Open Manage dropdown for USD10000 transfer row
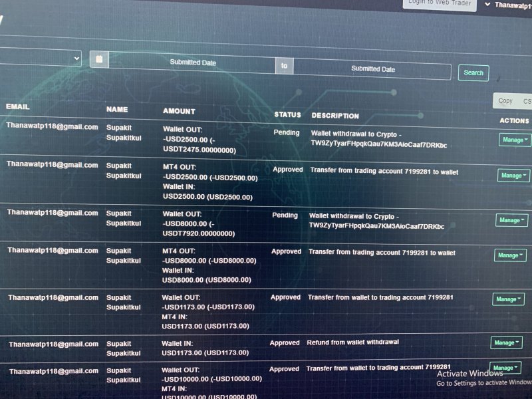532x399 pixels. (505, 368)
